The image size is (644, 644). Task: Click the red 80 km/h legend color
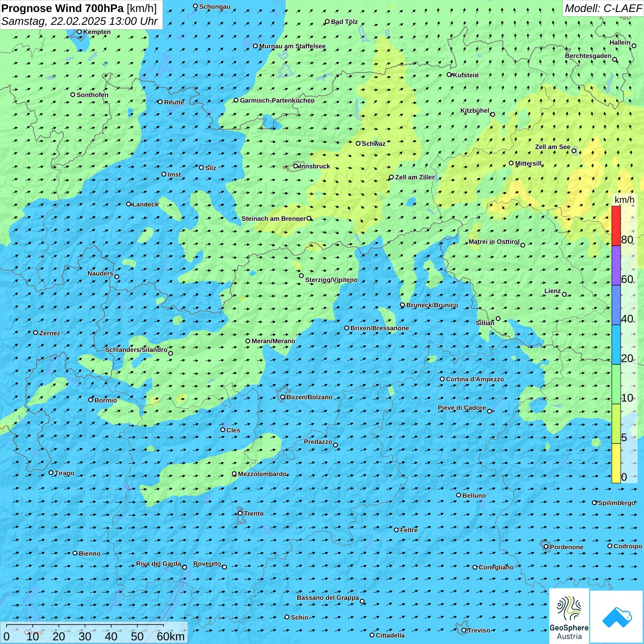616,226
